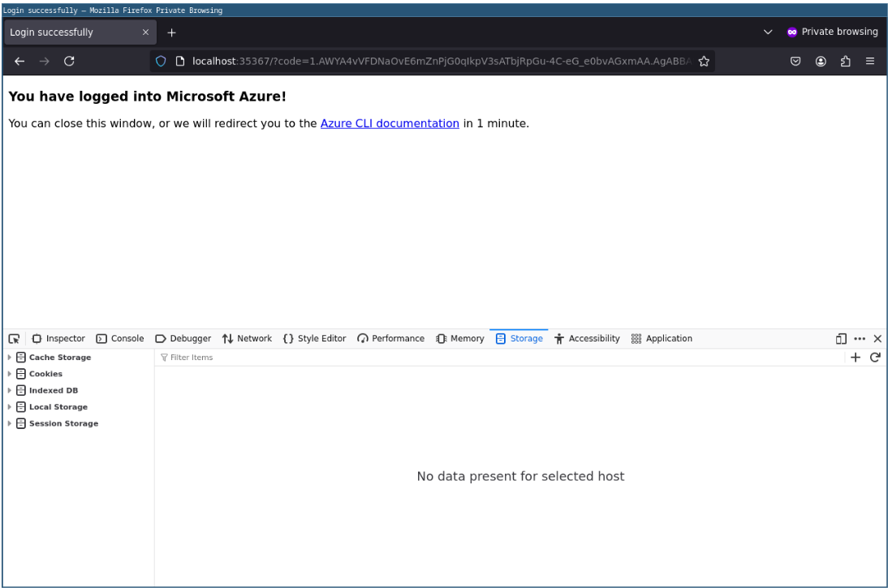Screen dimensions: 888x588
Task: Click the Filter Items input field
Action: pyautogui.click(x=487, y=358)
